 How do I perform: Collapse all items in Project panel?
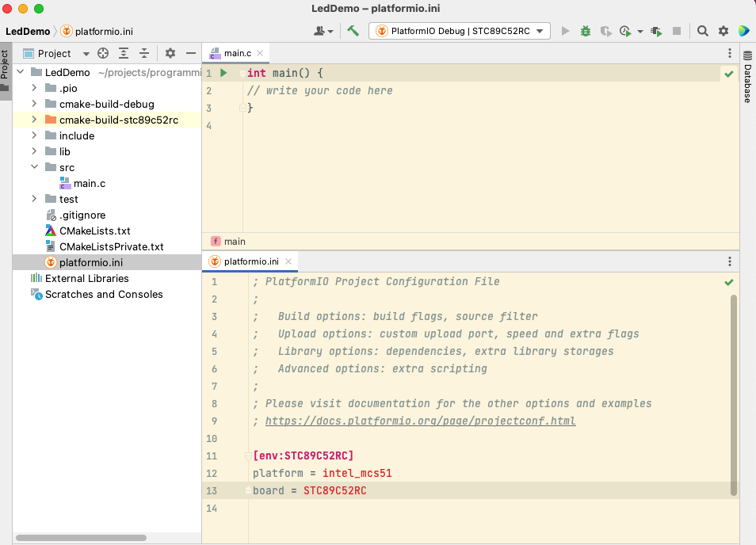tap(144, 53)
